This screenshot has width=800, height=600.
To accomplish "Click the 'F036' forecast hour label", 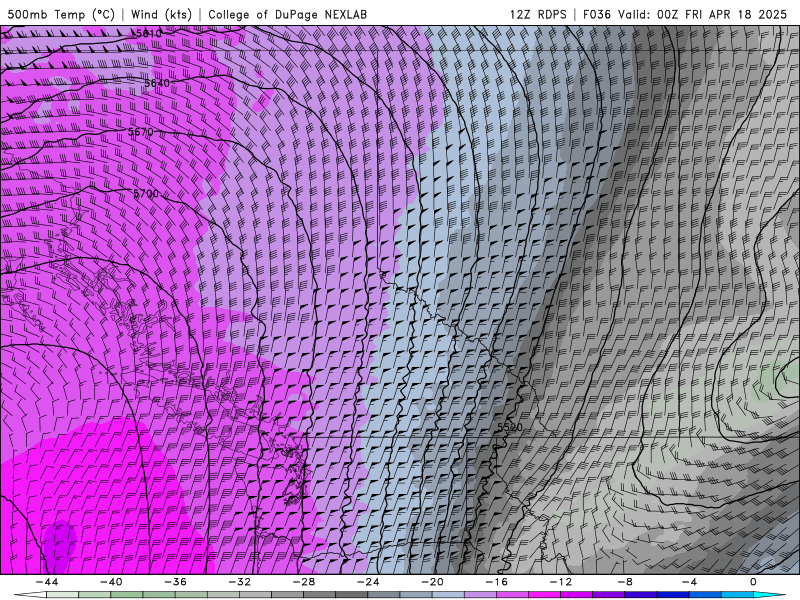I will click(596, 14).
